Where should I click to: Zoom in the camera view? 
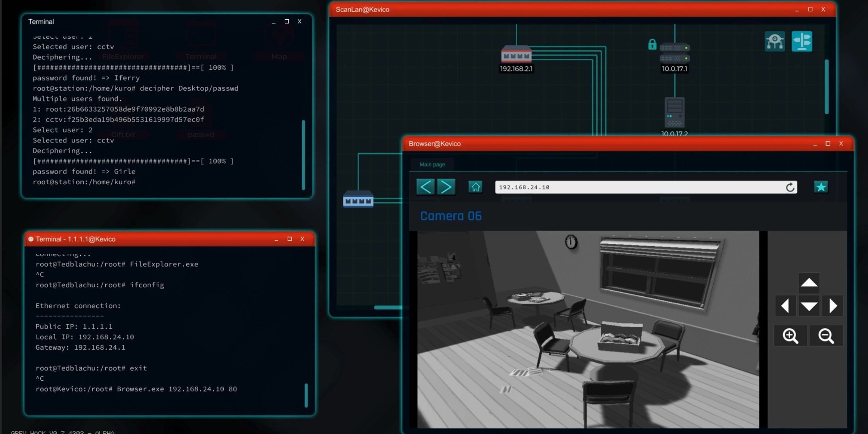(x=790, y=336)
